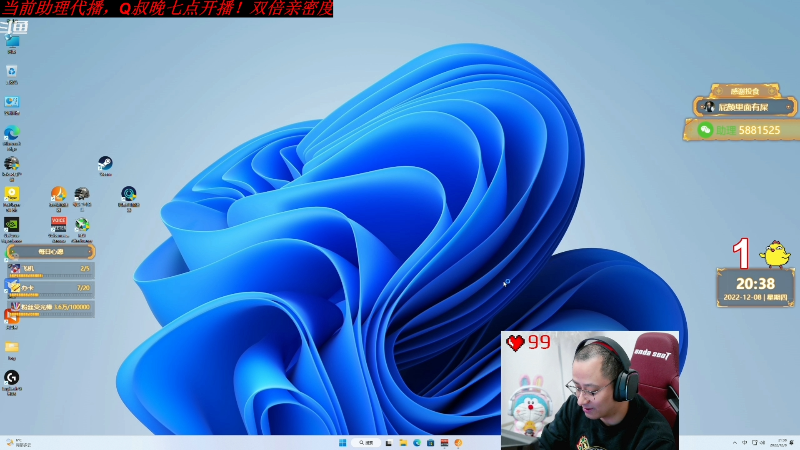Viewport: 800px width, 450px height.
Task: Open the This PC desktop icon
Action: coord(12,43)
